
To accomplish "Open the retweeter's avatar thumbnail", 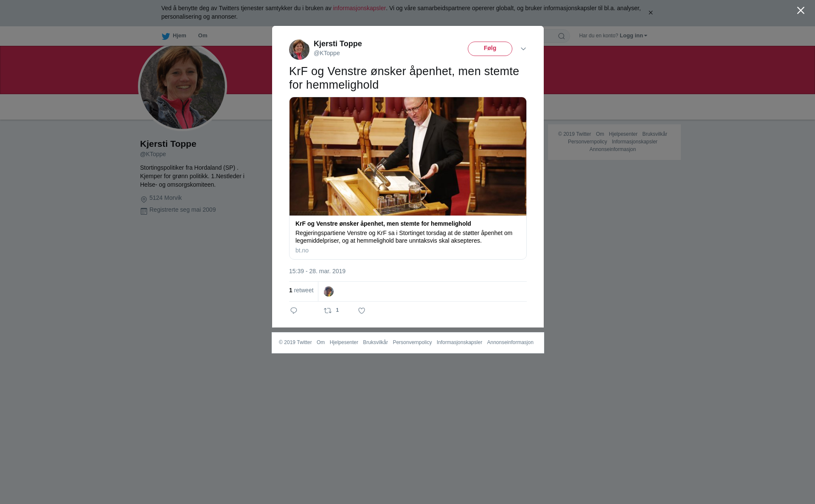I will (329, 291).
